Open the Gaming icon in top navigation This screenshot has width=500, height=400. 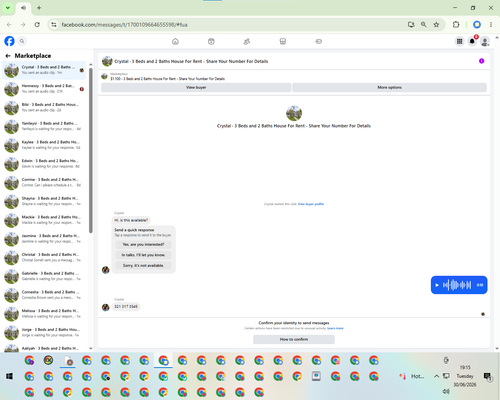tap(318, 41)
